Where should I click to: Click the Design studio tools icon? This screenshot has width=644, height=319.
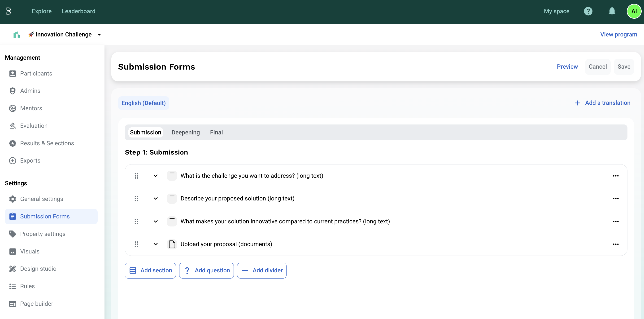tap(13, 269)
